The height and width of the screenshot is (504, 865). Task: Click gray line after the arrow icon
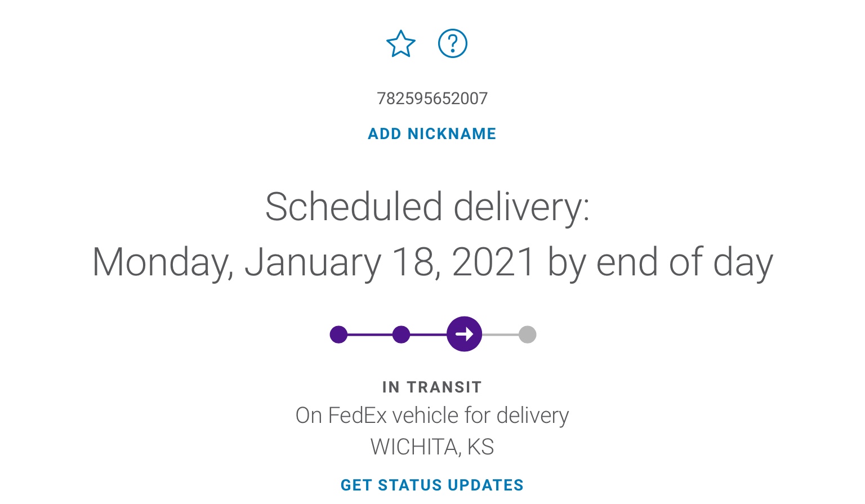[x=500, y=334]
